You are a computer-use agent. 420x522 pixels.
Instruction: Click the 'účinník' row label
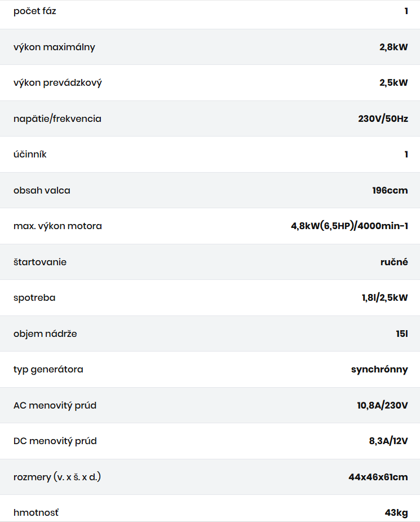pos(30,155)
